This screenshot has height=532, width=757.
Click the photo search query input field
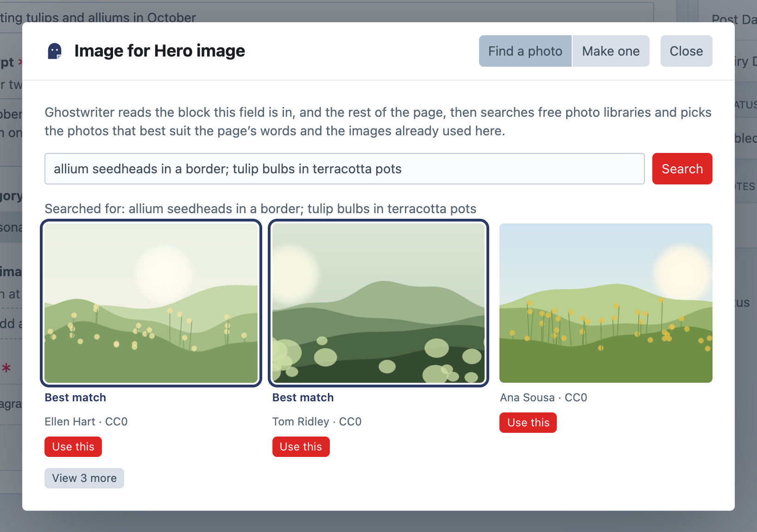345,169
